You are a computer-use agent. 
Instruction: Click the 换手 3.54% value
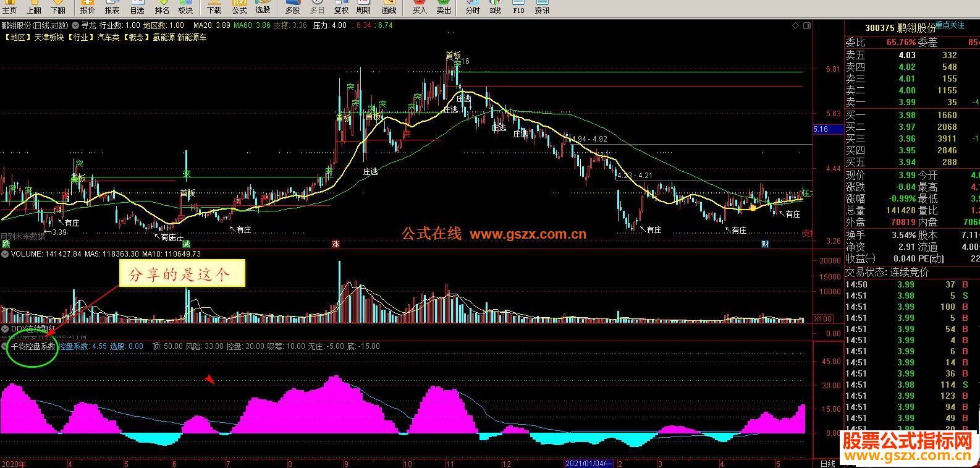pyautogui.click(x=904, y=235)
